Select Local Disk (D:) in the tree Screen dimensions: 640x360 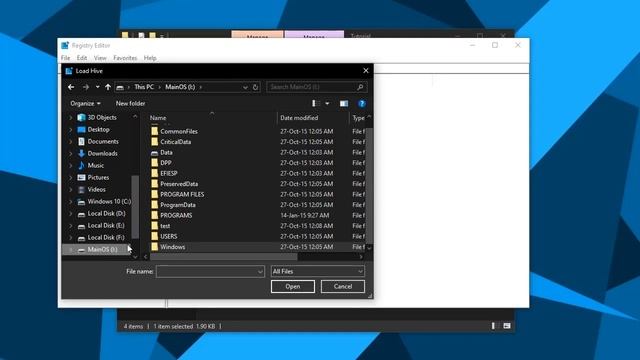tap(106, 213)
